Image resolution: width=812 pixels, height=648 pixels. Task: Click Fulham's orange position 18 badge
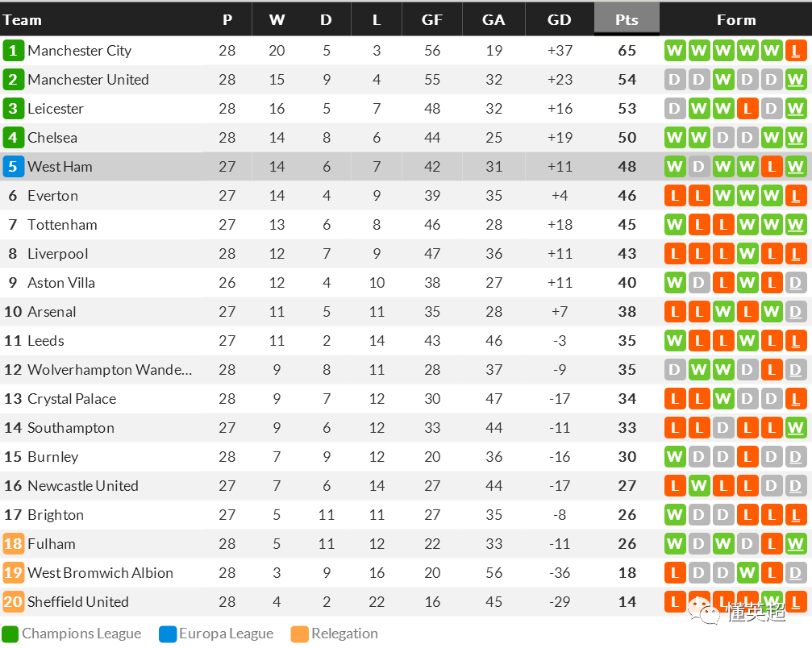coord(13,543)
